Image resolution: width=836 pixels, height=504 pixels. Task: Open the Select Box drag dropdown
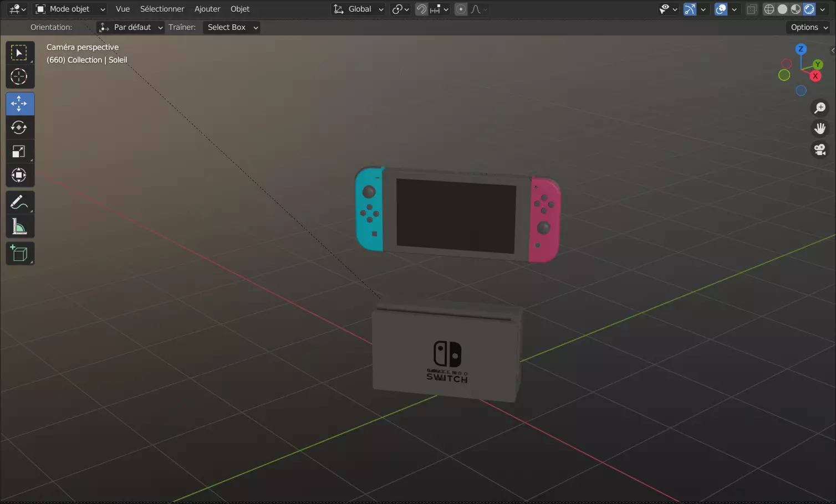[231, 28]
